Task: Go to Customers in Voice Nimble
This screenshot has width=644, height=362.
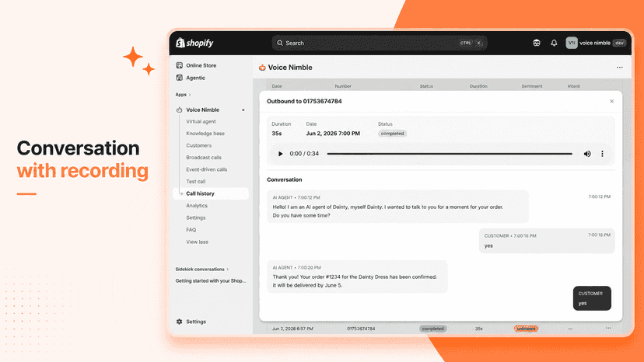Action: click(199, 145)
